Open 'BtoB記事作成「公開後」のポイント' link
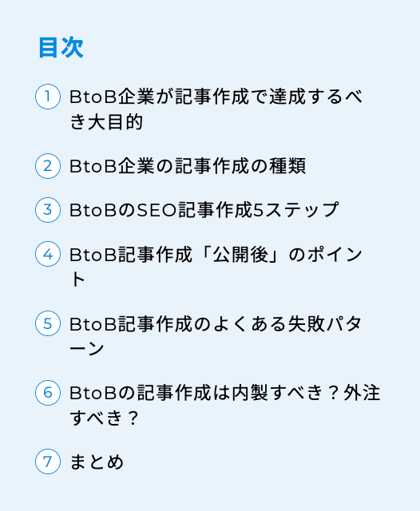Viewport: 420px width, 511px height. pyautogui.click(x=216, y=267)
